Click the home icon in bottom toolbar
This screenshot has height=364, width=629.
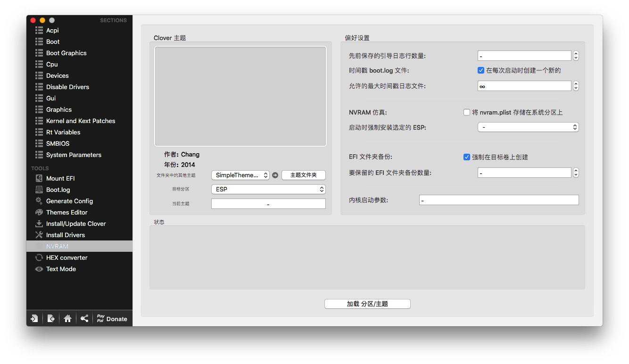coord(67,318)
